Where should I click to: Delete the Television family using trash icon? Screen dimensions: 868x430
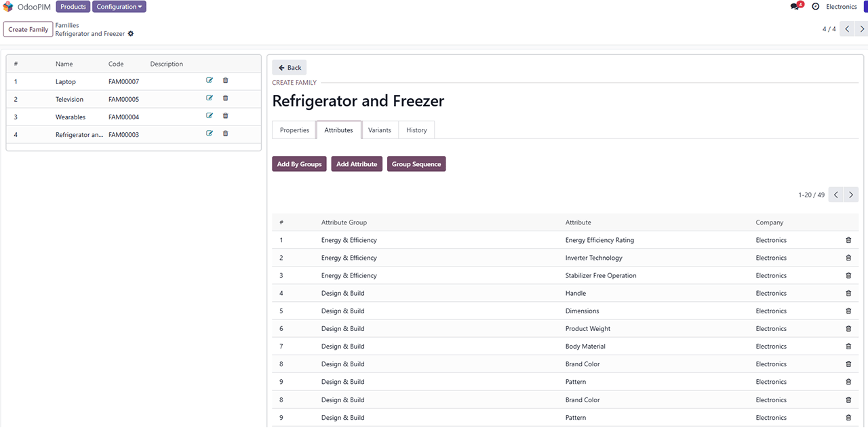tap(226, 98)
